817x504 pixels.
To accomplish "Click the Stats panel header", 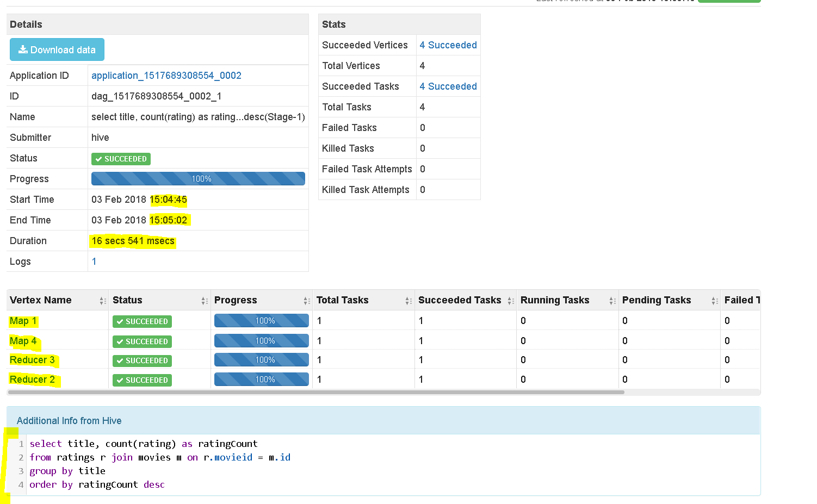I will (399, 24).
